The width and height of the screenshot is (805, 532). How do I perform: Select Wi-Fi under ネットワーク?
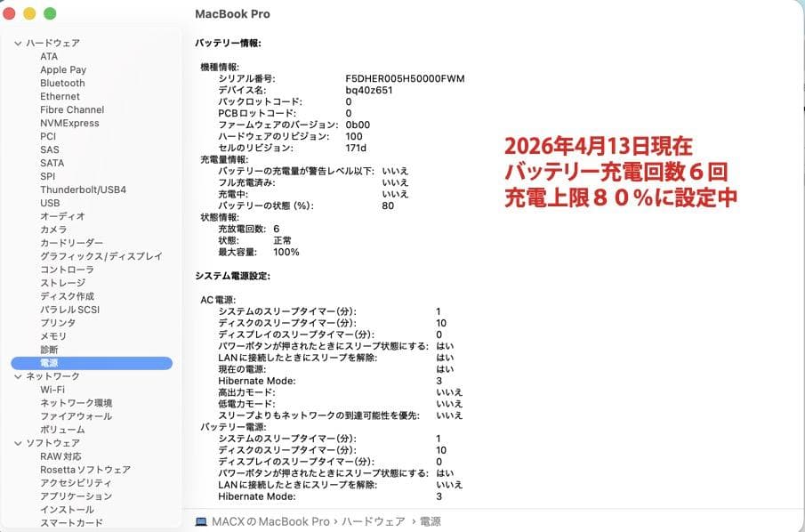point(52,390)
